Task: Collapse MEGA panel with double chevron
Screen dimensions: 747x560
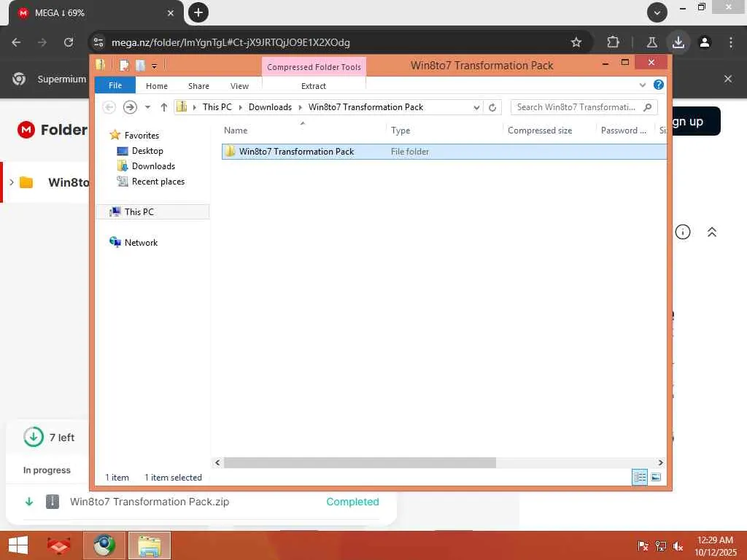Action: (x=712, y=232)
